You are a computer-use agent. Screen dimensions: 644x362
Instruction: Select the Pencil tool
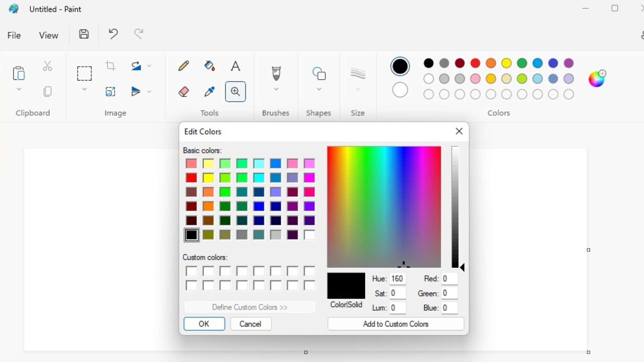(183, 66)
